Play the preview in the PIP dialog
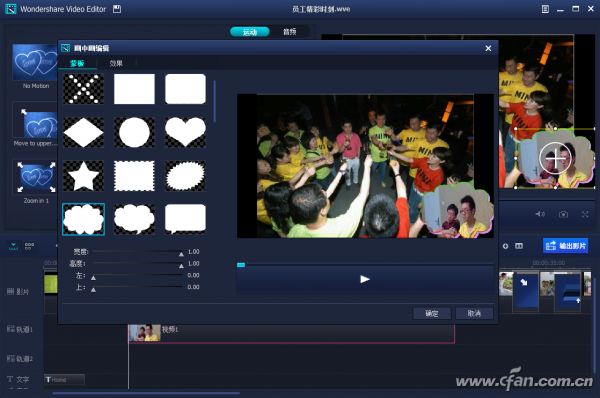600x398 pixels. (x=365, y=279)
